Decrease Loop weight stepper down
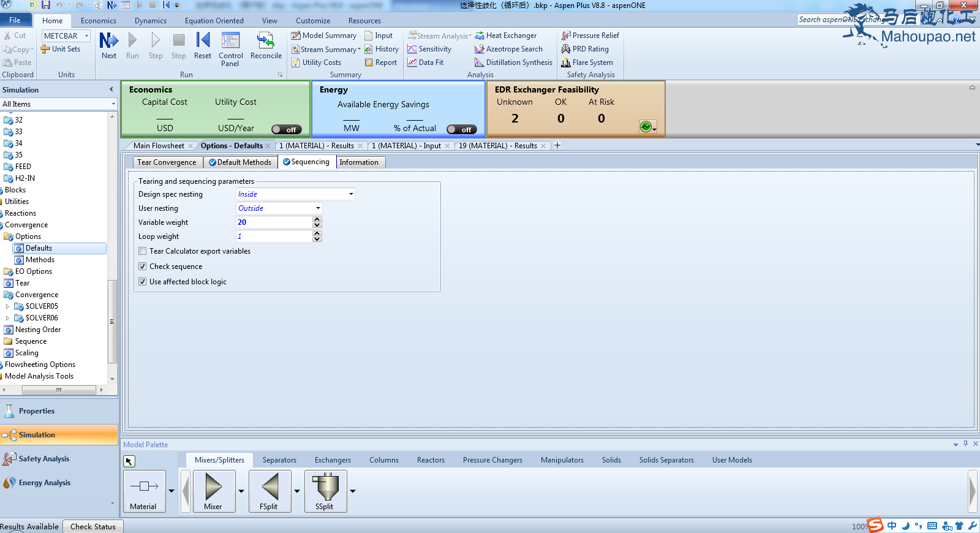Image resolution: width=980 pixels, height=533 pixels. 317,239
